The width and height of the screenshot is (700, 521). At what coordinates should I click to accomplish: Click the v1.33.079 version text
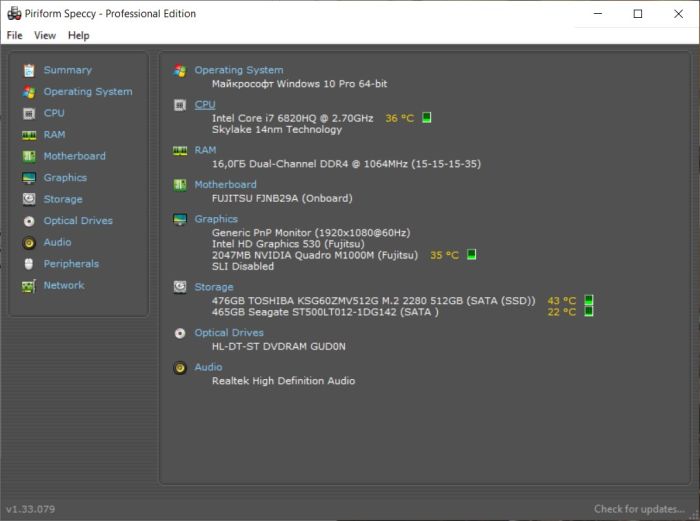30,509
